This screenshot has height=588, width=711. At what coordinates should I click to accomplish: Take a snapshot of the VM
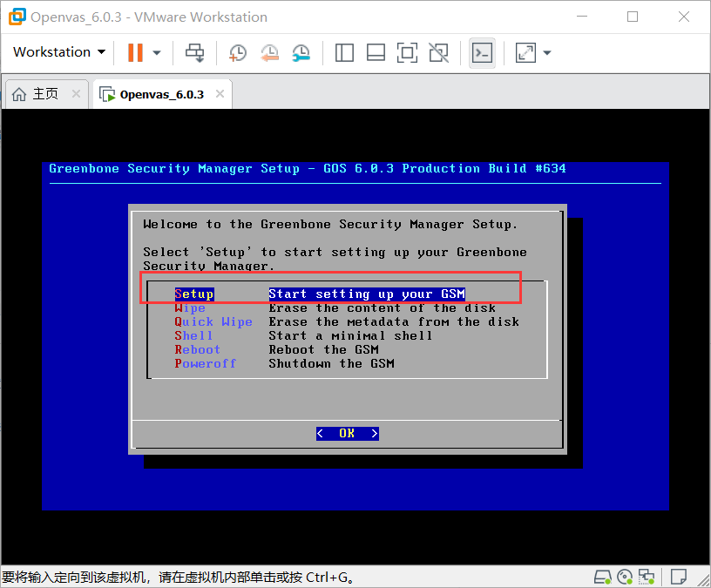[238, 52]
